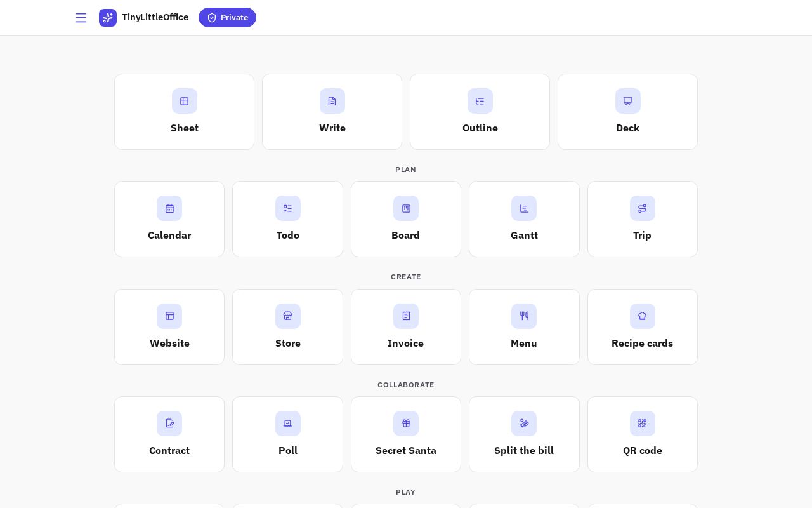Open the Sheet app icon
Viewport: 812px width, 508px height.
pyautogui.click(x=185, y=101)
